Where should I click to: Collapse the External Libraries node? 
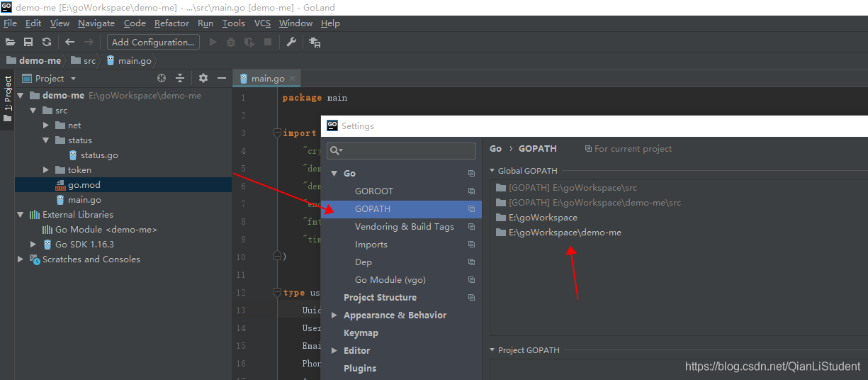coord(20,215)
